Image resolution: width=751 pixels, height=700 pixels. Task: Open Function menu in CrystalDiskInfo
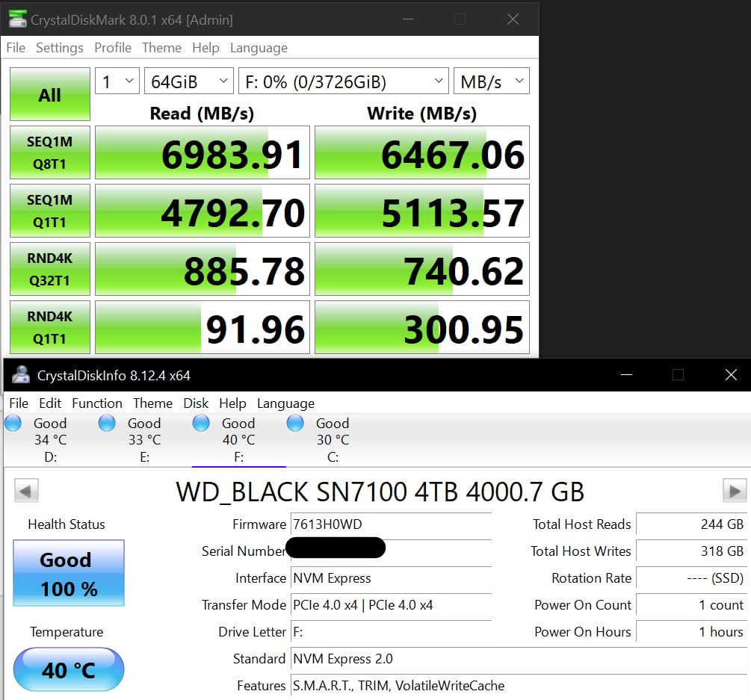[96, 403]
